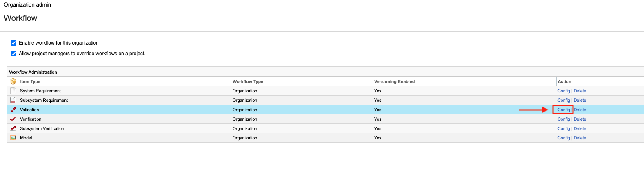Select the Model item type text

pyautogui.click(x=26, y=138)
